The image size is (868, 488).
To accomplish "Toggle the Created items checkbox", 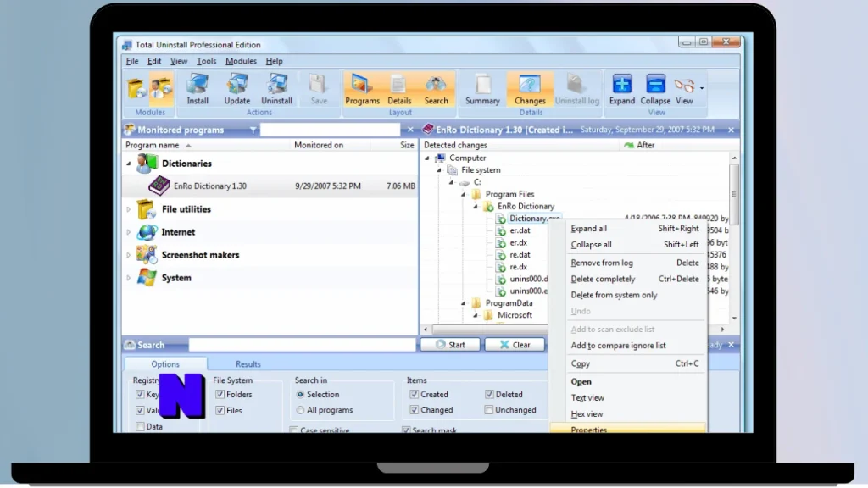I will coord(414,395).
